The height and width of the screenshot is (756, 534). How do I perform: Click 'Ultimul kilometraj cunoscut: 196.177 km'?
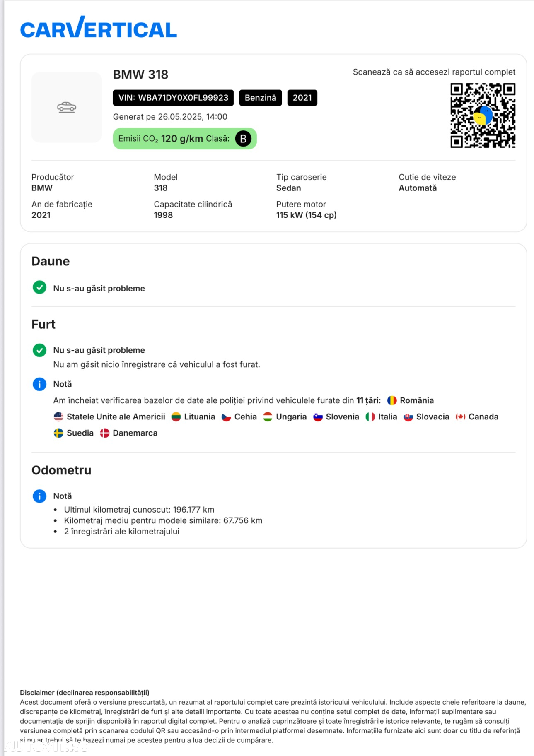(139, 510)
